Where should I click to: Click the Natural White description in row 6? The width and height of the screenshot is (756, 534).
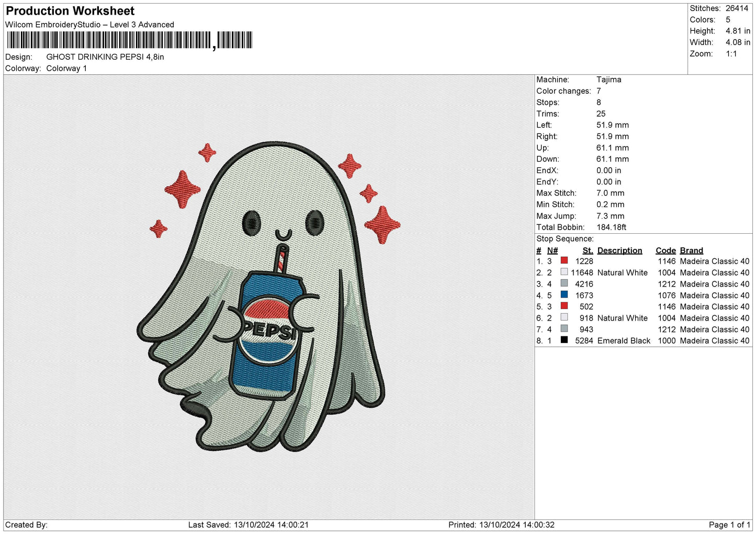pos(623,318)
